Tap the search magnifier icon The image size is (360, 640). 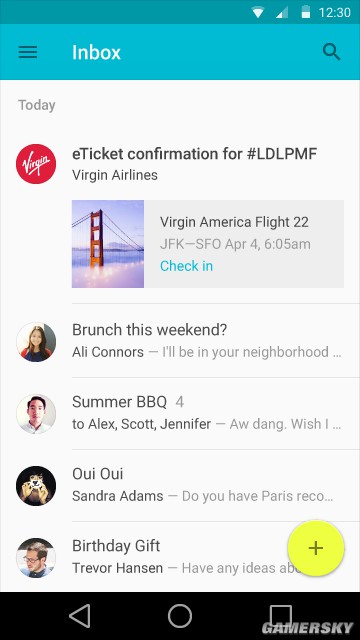[331, 52]
